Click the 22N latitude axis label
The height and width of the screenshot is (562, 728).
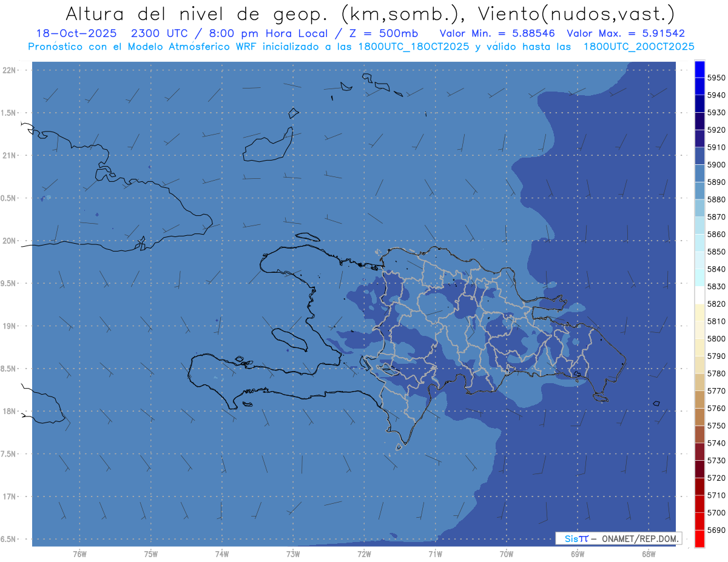point(10,70)
